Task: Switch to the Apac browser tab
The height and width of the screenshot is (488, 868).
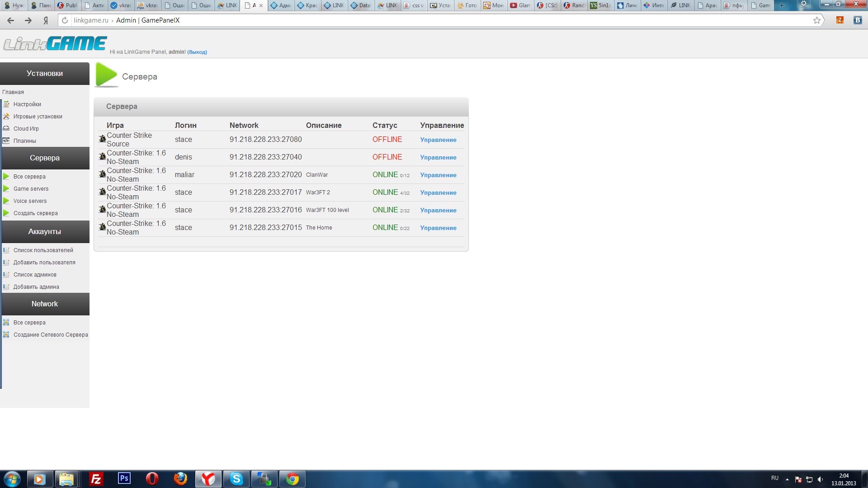Action: (x=707, y=5)
